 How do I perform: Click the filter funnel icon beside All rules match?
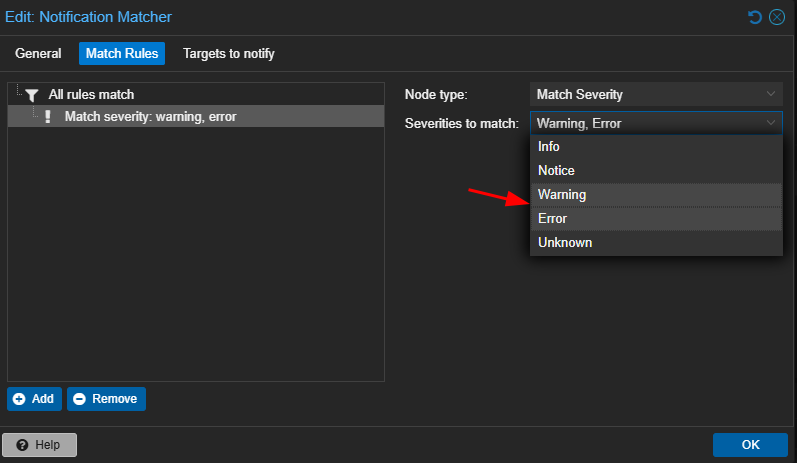coord(32,95)
